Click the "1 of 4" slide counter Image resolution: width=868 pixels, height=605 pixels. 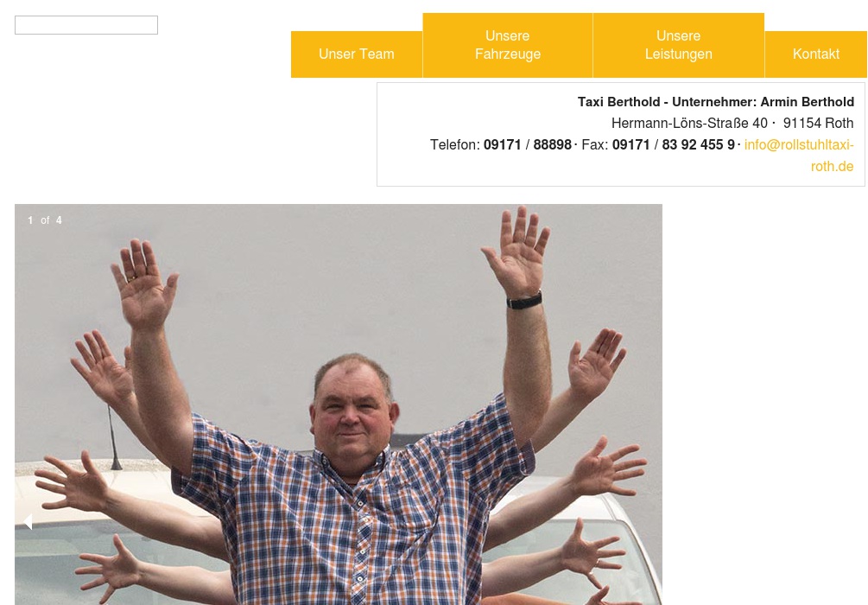(45, 220)
